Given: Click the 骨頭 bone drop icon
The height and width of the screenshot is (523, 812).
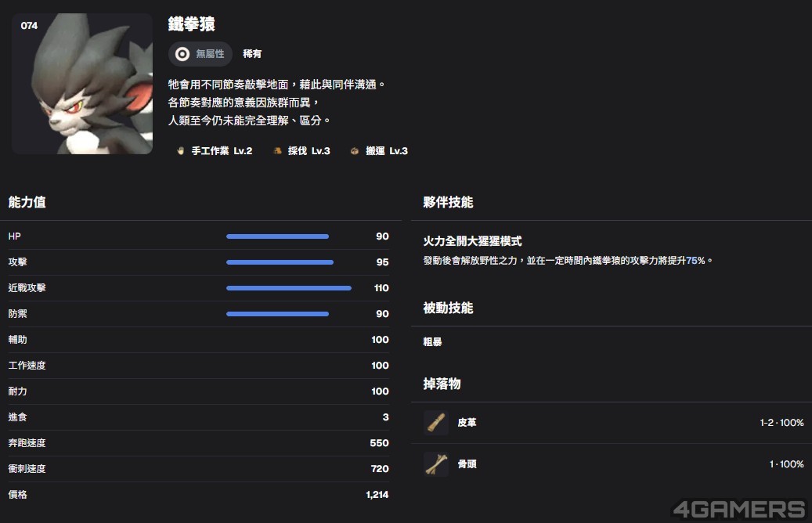Looking at the screenshot, I should coord(436,464).
